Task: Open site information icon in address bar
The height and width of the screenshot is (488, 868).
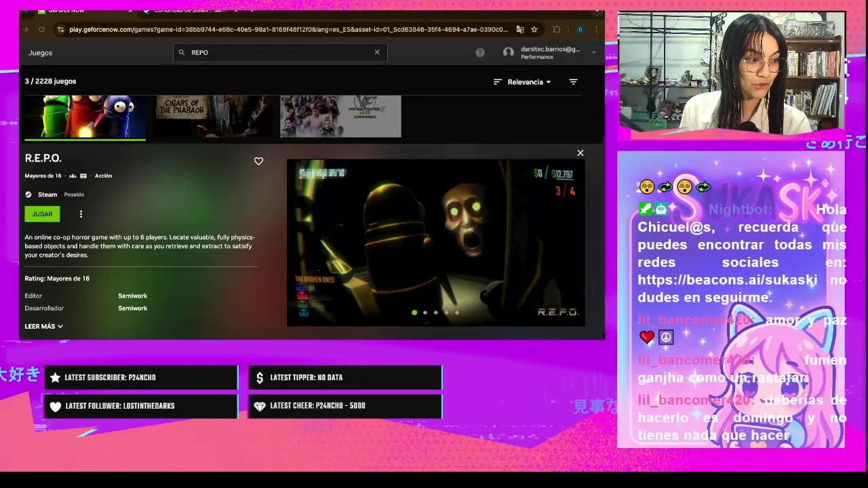Action: click(x=60, y=29)
